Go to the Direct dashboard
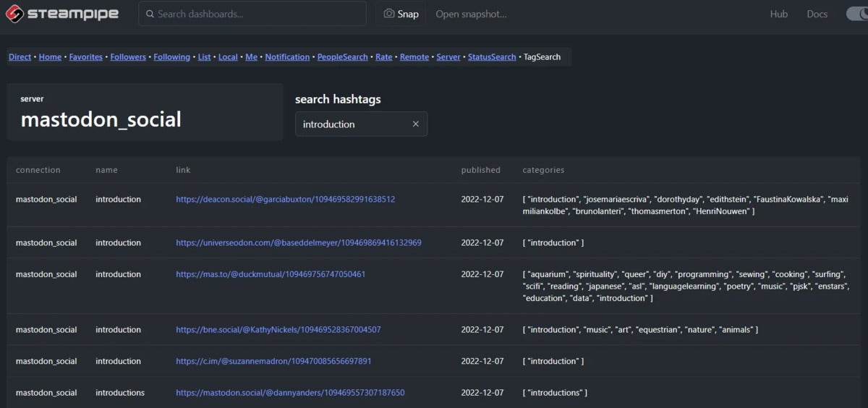Screen dimensions: 868x408 pyautogui.click(x=20, y=57)
